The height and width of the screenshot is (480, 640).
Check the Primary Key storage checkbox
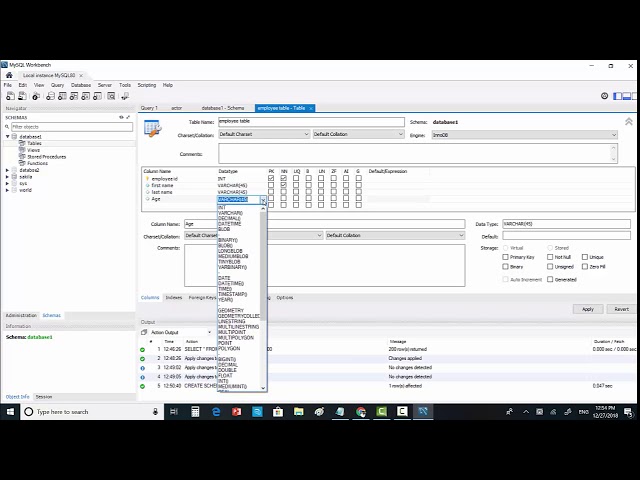pyautogui.click(x=505, y=257)
